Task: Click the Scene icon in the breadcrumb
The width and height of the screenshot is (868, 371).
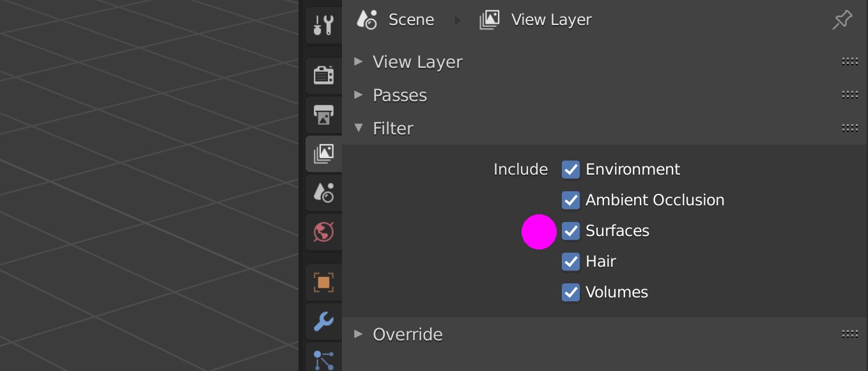Action: click(x=366, y=19)
